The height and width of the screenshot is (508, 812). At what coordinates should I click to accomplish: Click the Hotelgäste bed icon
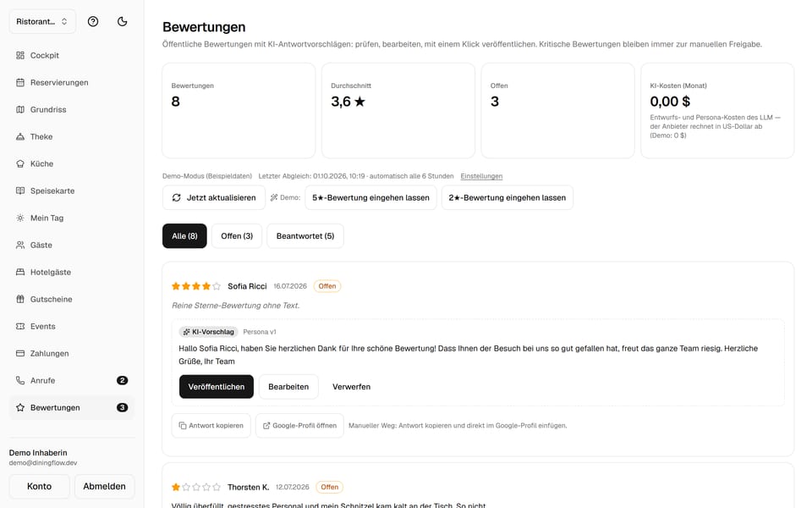coord(20,272)
